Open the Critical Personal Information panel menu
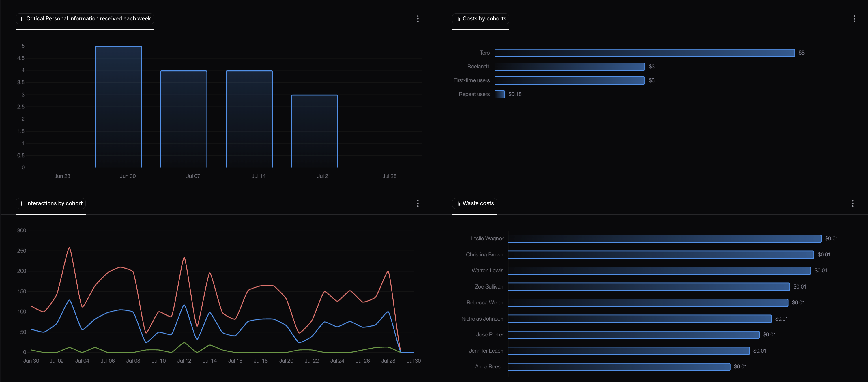This screenshot has height=382, width=868. pos(418,19)
